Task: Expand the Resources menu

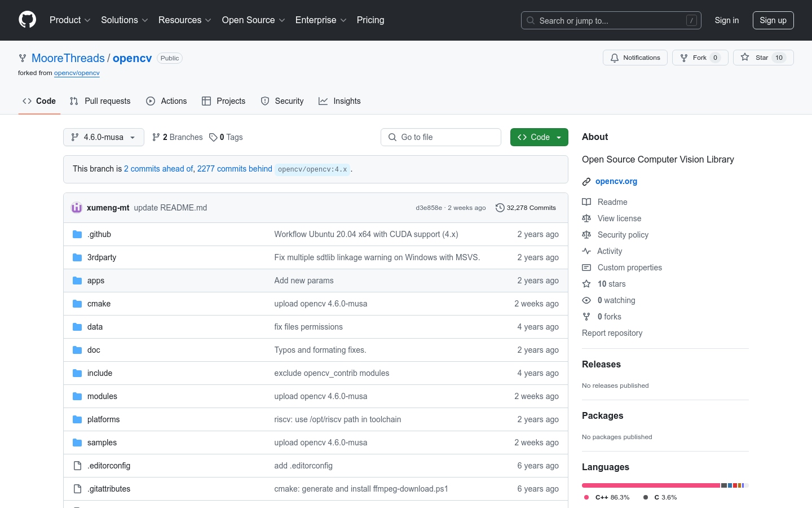Action: [x=185, y=20]
